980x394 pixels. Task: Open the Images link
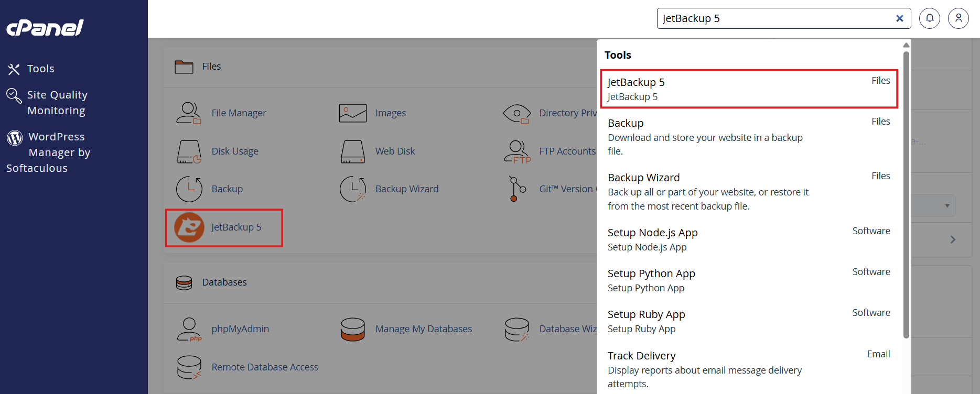coord(391,113)
